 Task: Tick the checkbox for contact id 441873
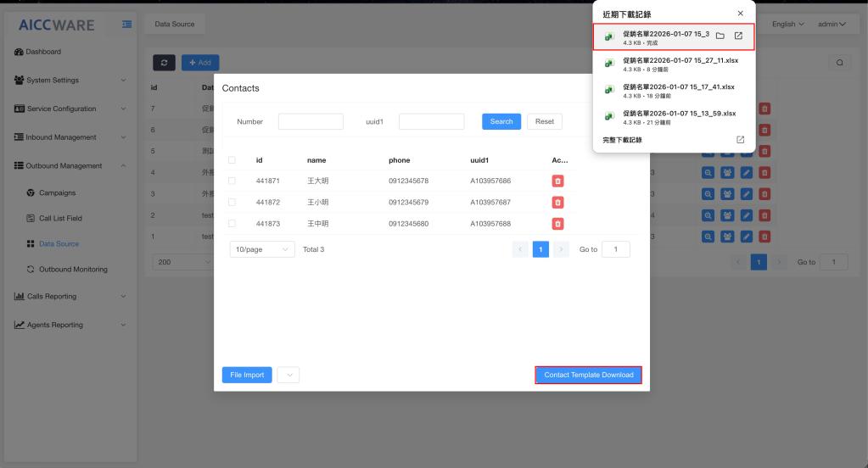[x=232, y=224]
